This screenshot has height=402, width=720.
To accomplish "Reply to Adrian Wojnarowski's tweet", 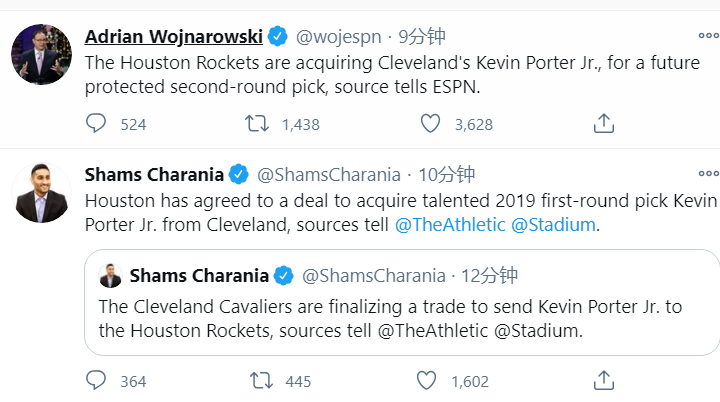I will point(97,124).
